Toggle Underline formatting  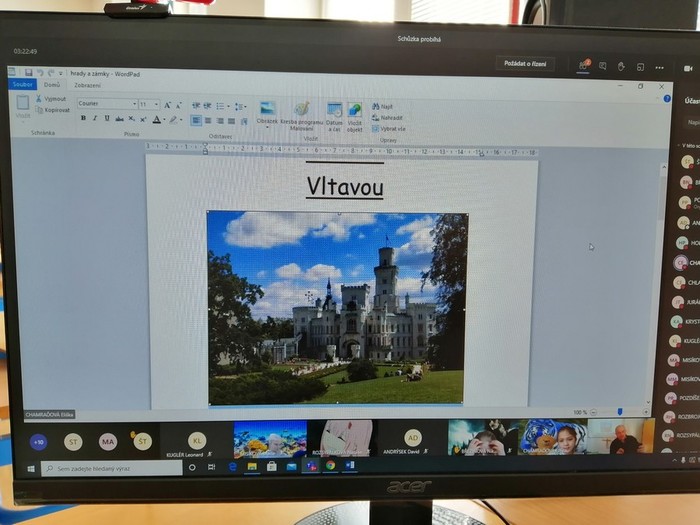point(107,118)
